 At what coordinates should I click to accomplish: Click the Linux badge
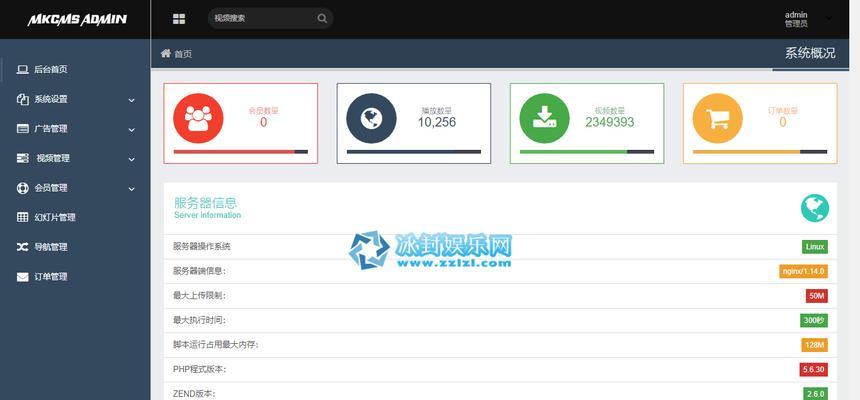tap(814, 246)
